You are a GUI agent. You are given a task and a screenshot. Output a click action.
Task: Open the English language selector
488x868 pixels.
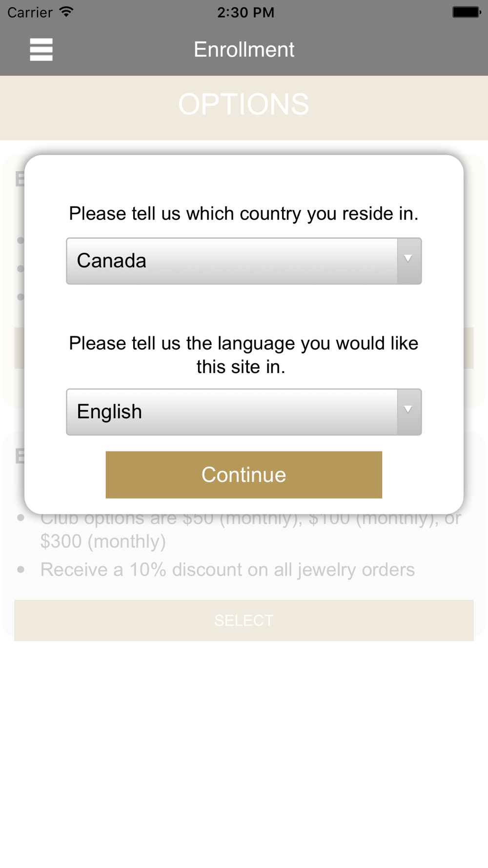(x=244, y=412)
